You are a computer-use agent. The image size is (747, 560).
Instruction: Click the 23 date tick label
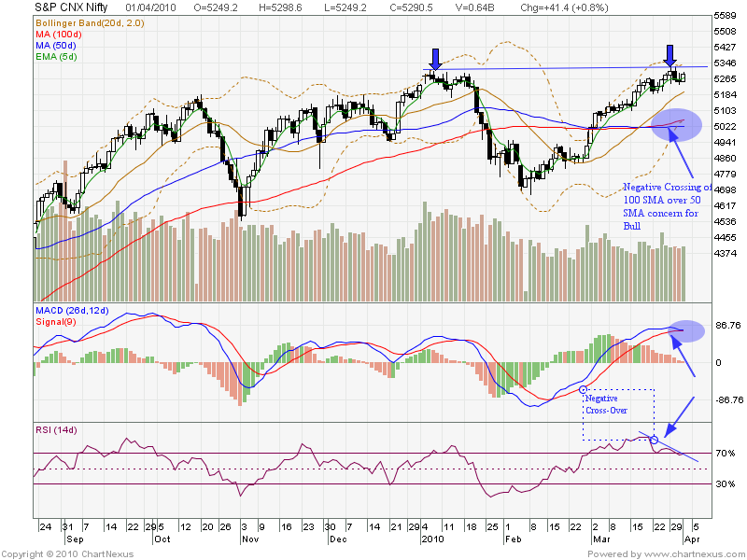tap(308, 527)
